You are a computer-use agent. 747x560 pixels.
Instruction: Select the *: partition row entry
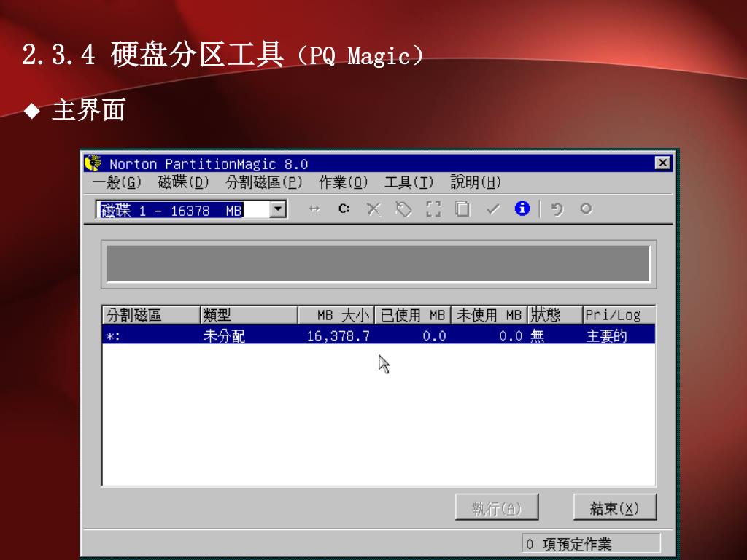[379, 335]
